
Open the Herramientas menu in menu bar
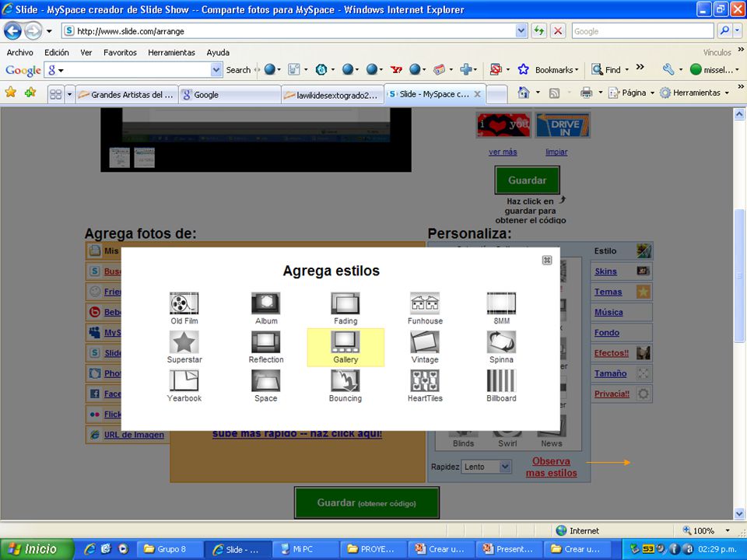tap(171, 52)
